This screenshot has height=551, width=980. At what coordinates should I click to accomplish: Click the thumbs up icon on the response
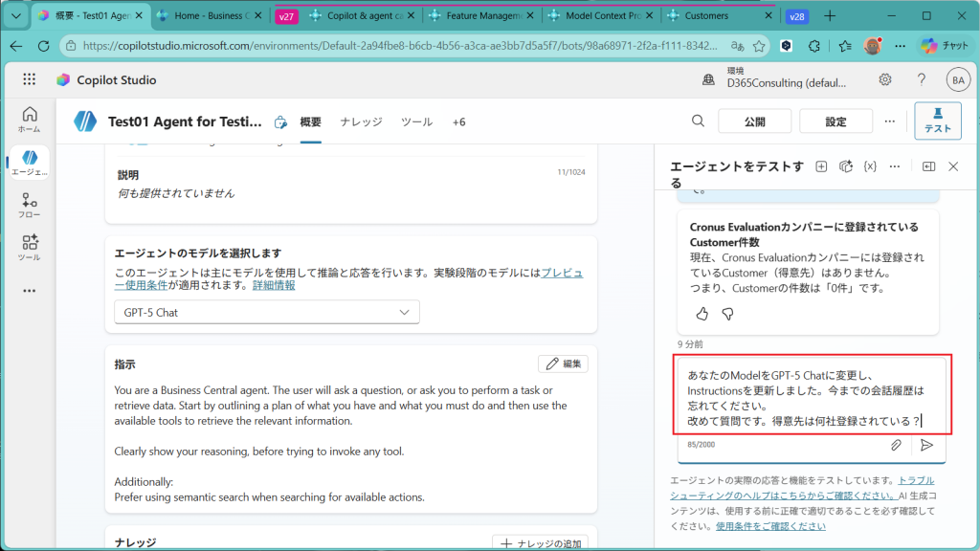click(702, 314)
